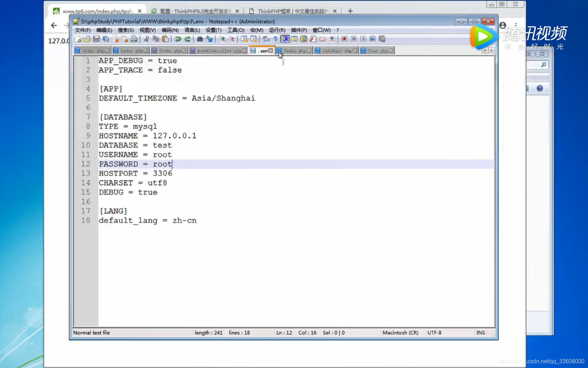Image resolution: width=588 pixels, height=368 pixels.
Task: Click Save Recorded Macro icon
Action: 382,39
